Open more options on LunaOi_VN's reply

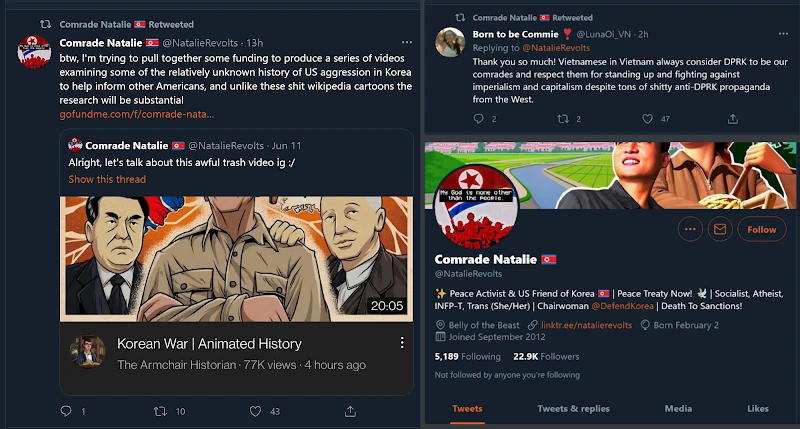pos(780,34)
